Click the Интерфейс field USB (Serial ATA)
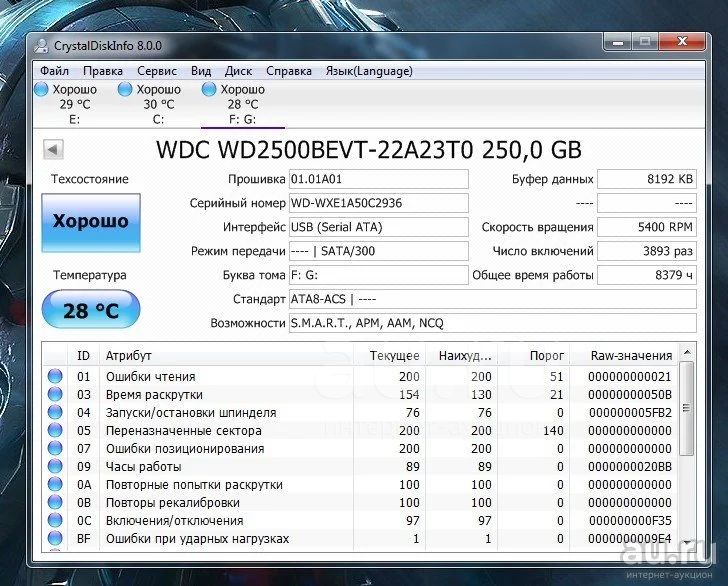This screenshot has height=586, width=728. (x=379, y=227)
